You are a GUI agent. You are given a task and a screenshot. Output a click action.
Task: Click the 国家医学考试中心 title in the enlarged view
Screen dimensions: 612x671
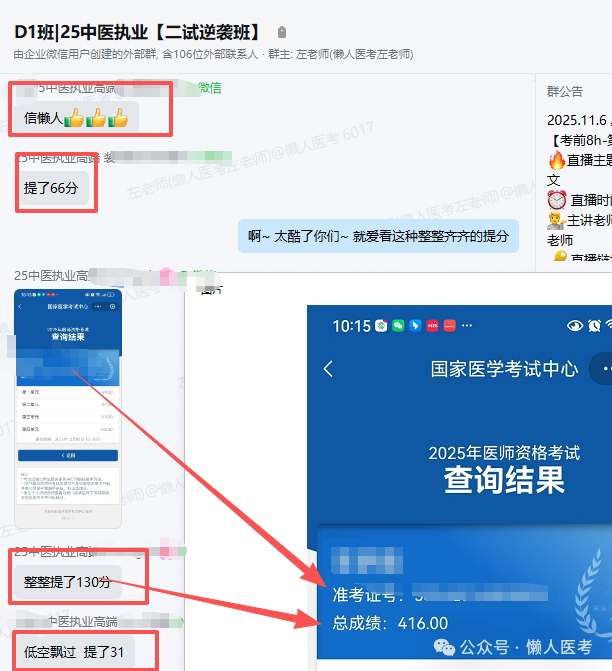click(x=504, y=369)
